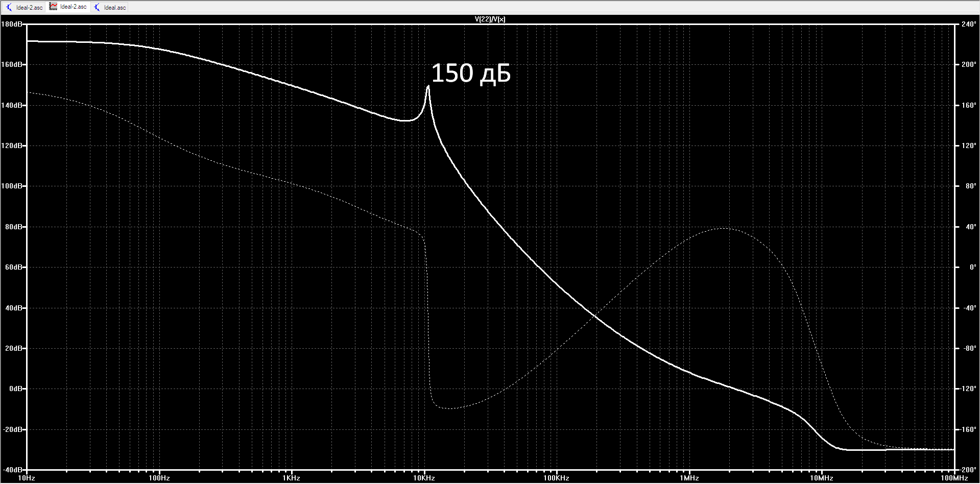Click the "160°" phase axis label
Viewport: 980px width, 484px height.
pos(969,105)
